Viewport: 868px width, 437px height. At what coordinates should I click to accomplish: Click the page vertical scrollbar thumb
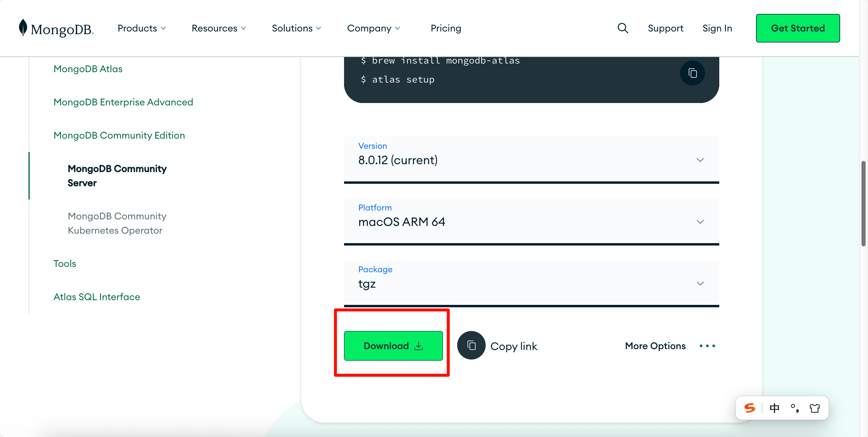863,204
